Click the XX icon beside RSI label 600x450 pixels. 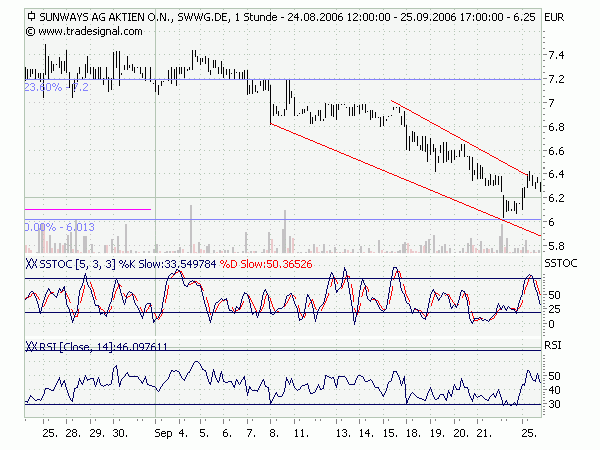[31, 346]
